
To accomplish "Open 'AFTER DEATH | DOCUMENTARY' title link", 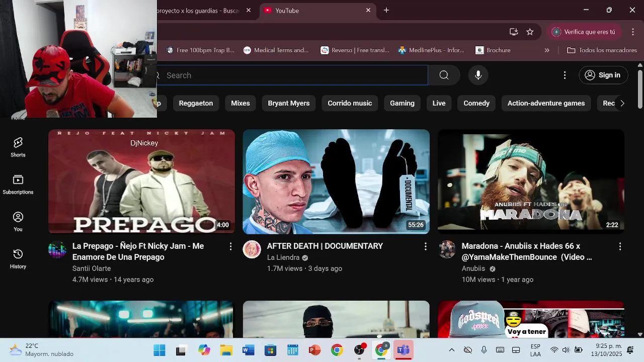I will [x=325, y=246].
